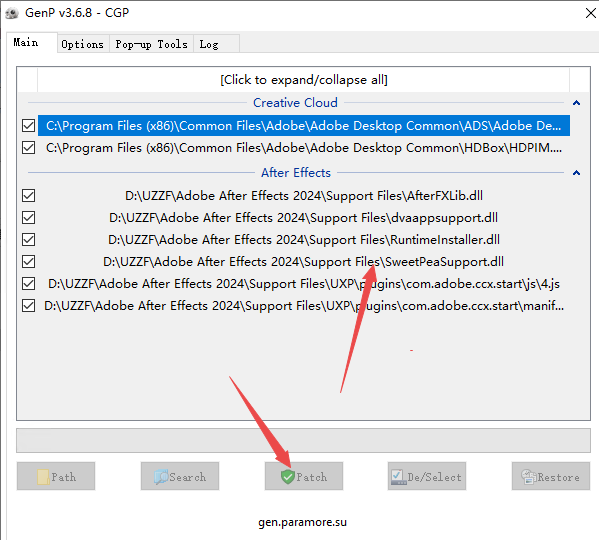Click the GenP app icon in title bar
599x540 pixels.
point(12,13)
